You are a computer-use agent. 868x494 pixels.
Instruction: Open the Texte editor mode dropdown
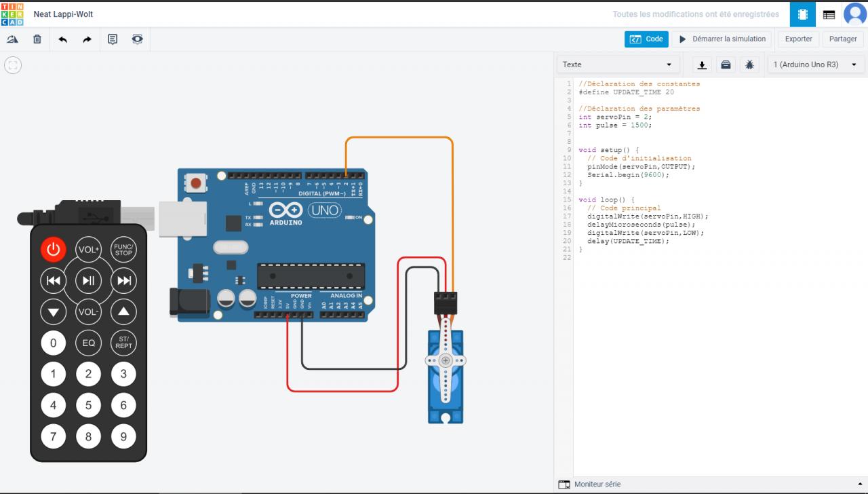pos(618,65)
